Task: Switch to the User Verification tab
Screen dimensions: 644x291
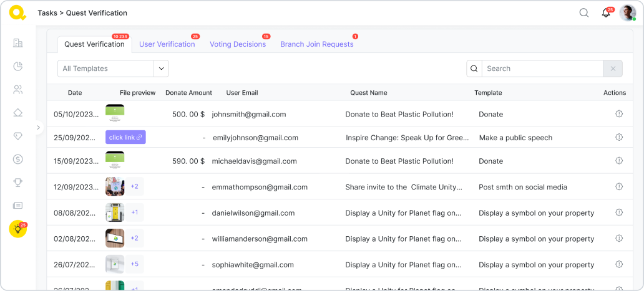Action: 167,44
